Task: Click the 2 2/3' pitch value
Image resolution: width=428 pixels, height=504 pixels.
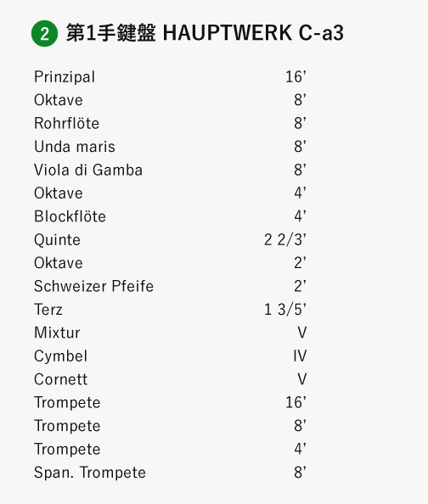Action: [285, 240]
